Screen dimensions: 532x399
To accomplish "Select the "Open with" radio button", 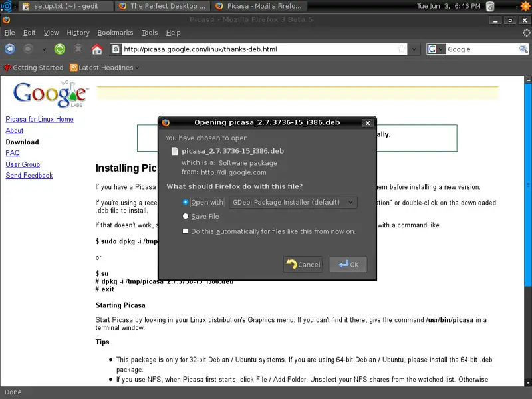I will [186, 202].
